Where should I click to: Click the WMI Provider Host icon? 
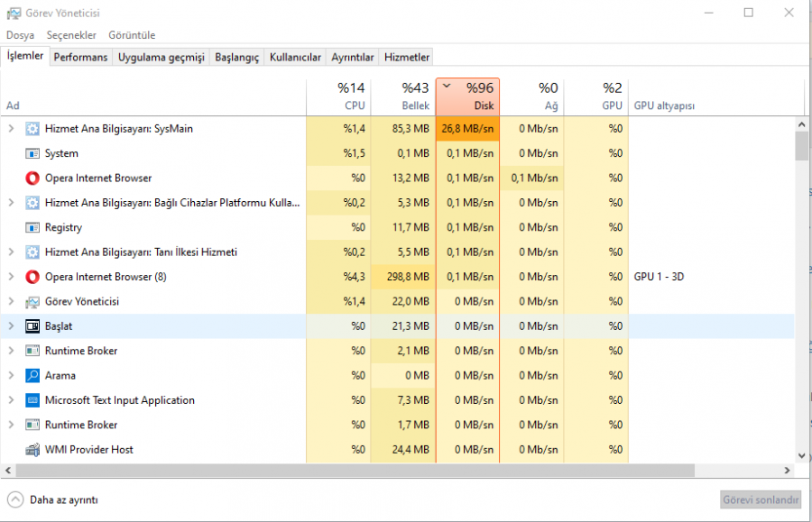tap(32, 449)
